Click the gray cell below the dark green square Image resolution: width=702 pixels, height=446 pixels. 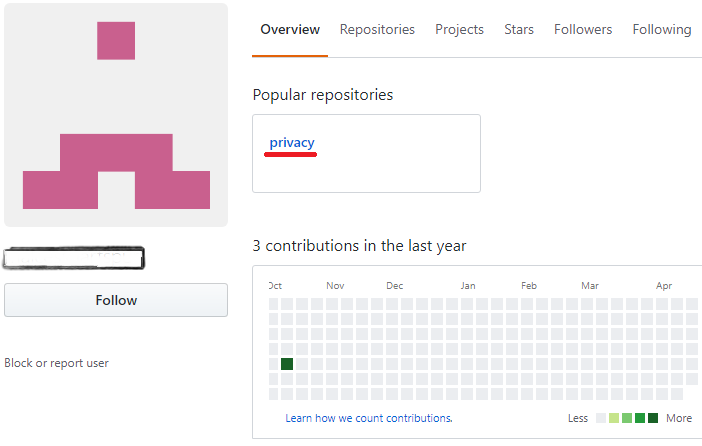pos(287,379)
